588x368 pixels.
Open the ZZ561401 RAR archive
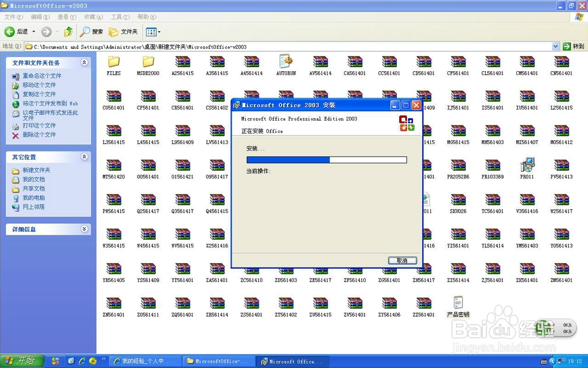click(x=423, y=304)
